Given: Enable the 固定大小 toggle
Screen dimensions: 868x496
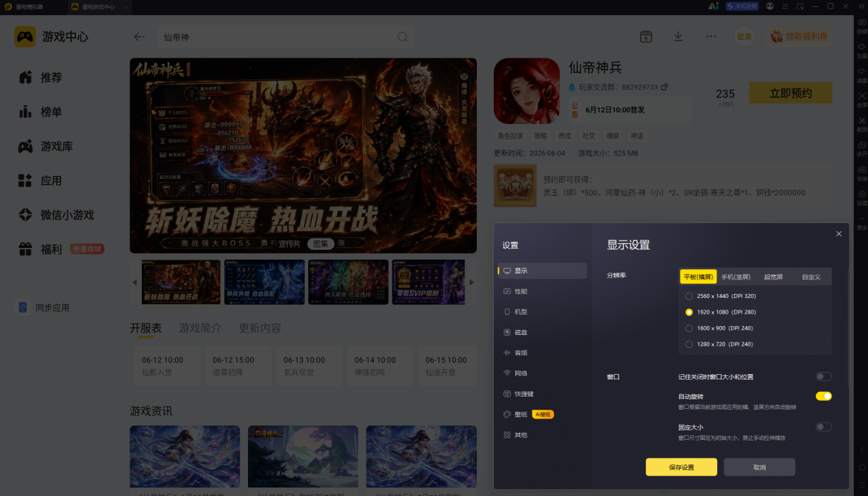Looking at the screenshot, I should 823,427.
